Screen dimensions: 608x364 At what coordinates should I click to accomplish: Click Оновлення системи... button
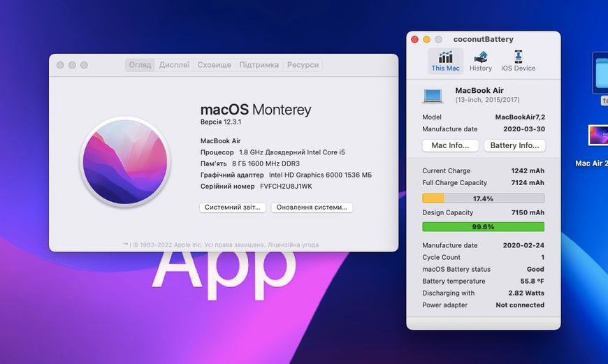click(312, 208)
